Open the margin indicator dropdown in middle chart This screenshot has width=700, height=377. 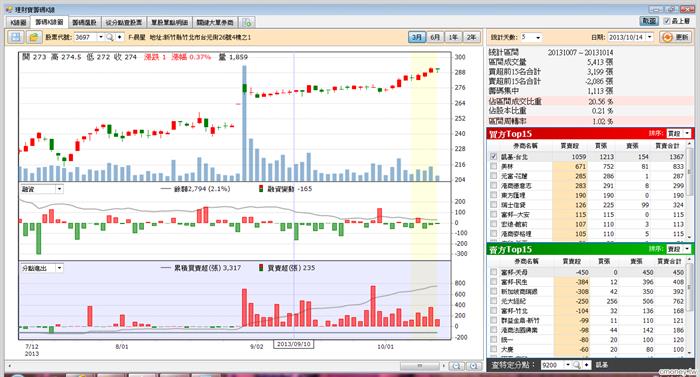point(59,189)
